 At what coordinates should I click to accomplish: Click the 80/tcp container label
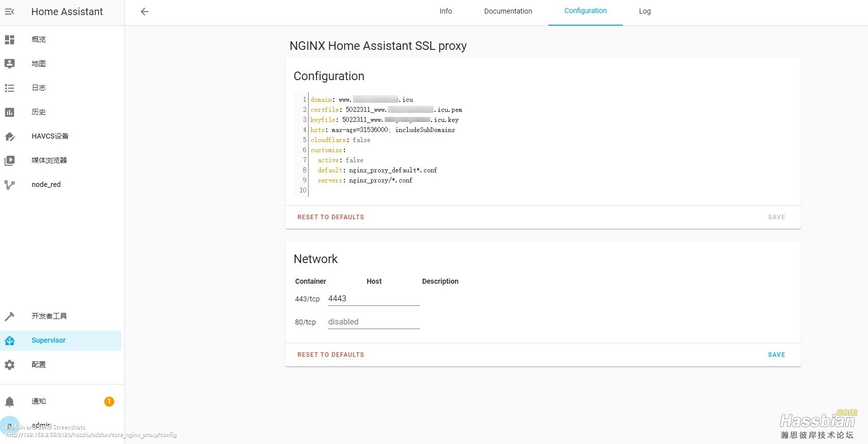[305, 322]
